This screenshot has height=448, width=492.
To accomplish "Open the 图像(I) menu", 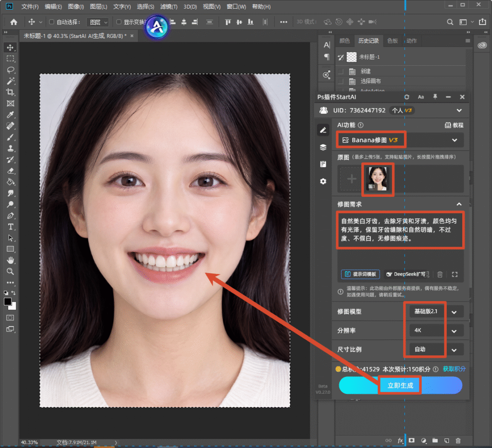I will point(75,7).
